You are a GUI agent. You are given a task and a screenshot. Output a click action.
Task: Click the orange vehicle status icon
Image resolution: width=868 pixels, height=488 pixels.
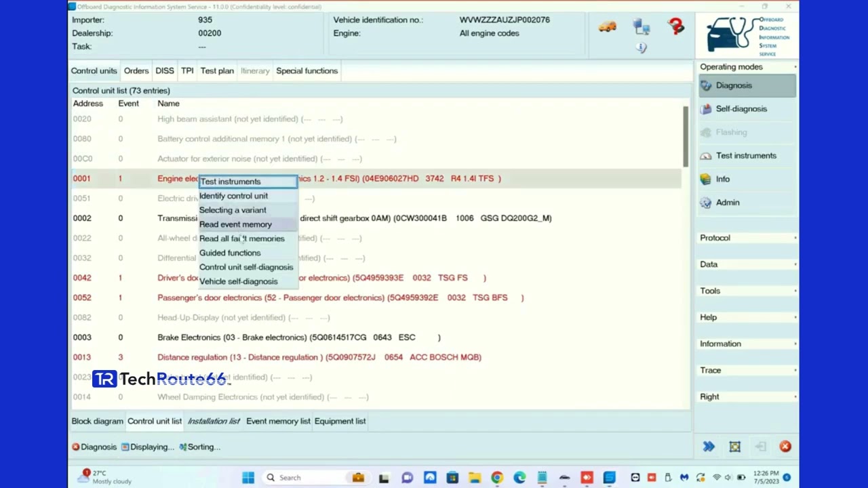607,27
